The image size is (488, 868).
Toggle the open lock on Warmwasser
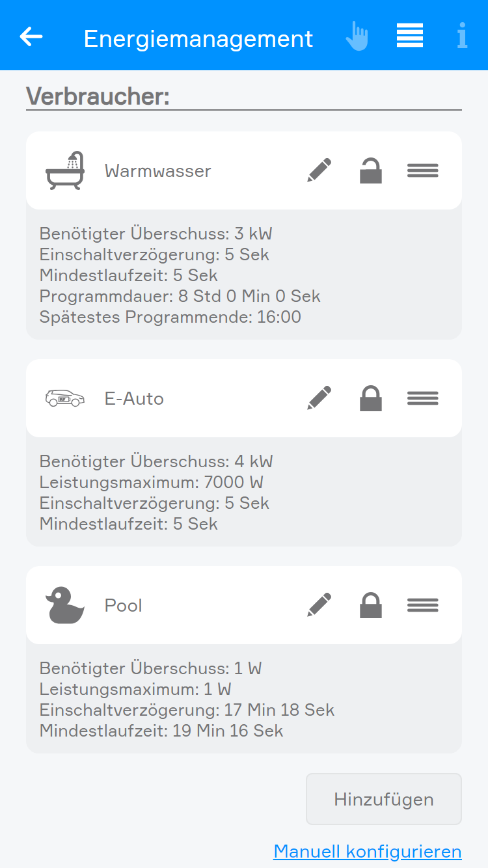point(371,170)
